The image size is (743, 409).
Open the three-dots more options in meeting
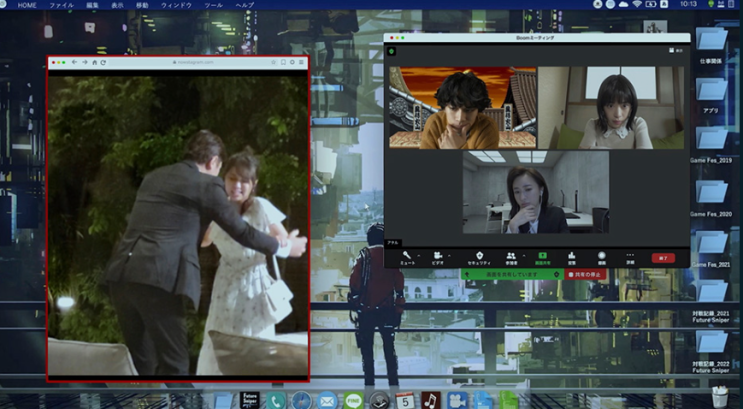point(630,258)
